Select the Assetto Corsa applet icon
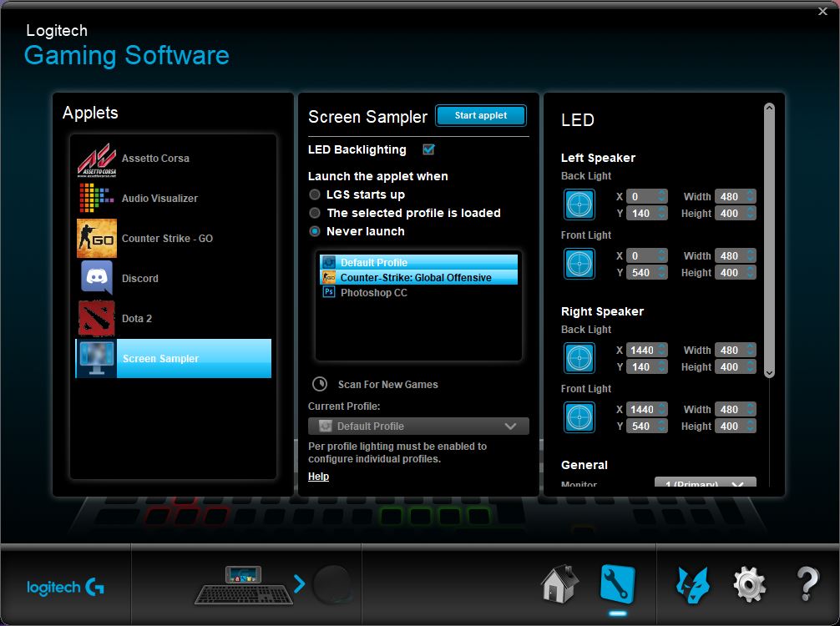Image resolution: width=840 pixels, height=626 pixels. [96, 159]
